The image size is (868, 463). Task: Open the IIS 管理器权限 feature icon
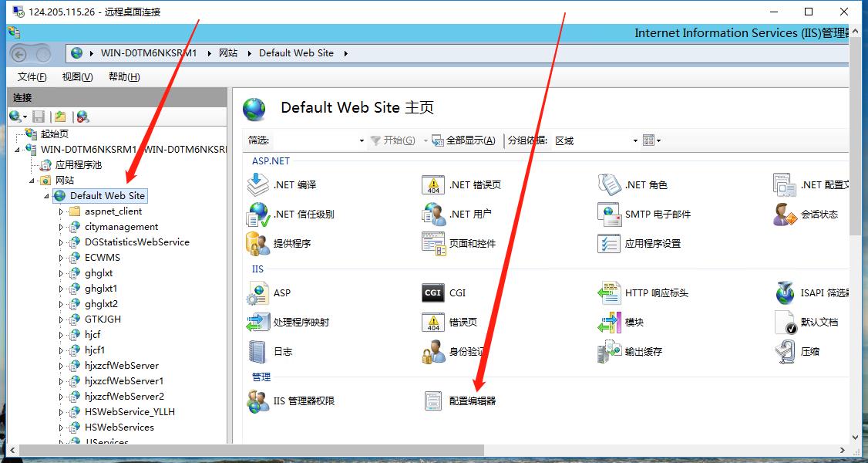tap(258, 401)
